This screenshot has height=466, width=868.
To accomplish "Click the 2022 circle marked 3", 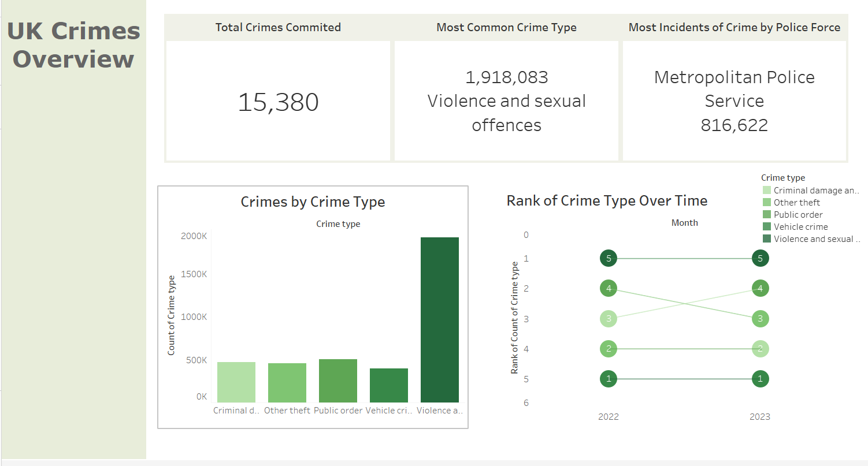I will [609, 319].
